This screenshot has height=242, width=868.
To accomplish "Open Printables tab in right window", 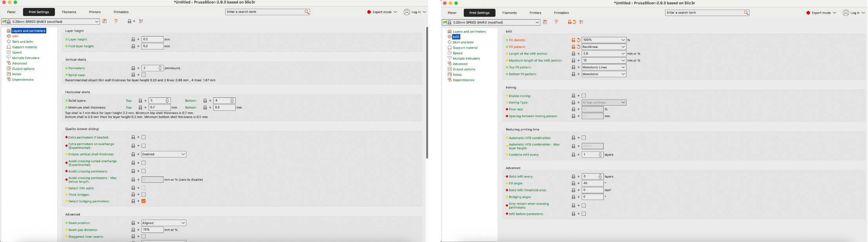I will point(561,13).
